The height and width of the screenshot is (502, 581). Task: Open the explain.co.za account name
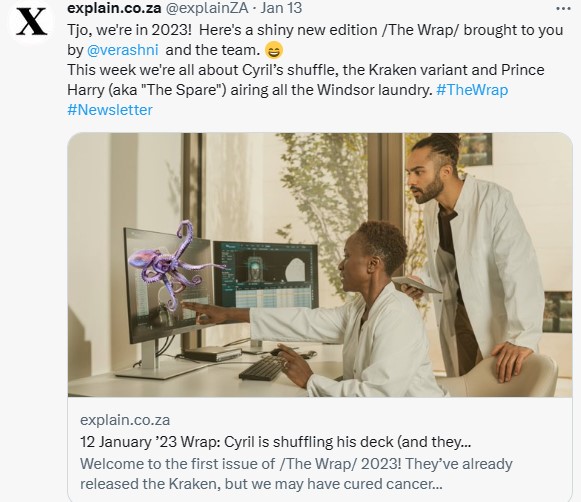coord(114,8)
